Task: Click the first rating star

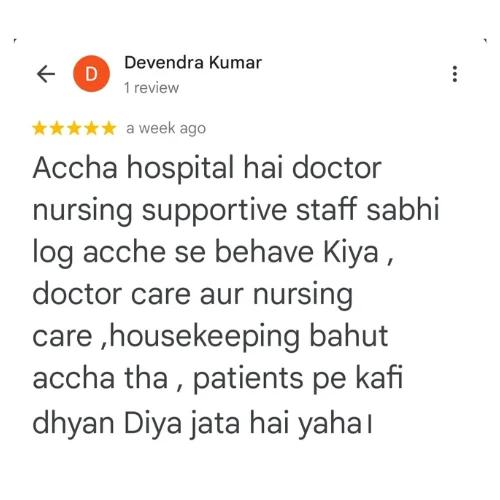Action: click(x=40, y=128)
